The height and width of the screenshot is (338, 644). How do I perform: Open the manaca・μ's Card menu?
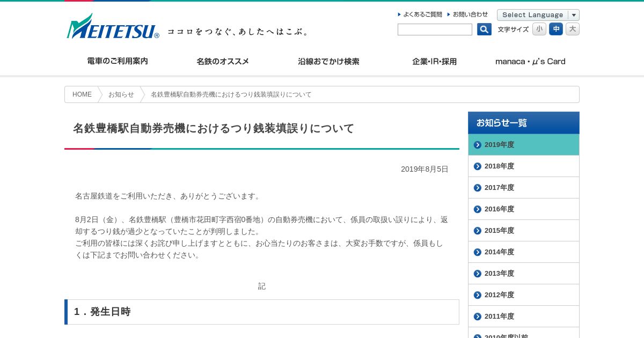[x=530, y=61]
